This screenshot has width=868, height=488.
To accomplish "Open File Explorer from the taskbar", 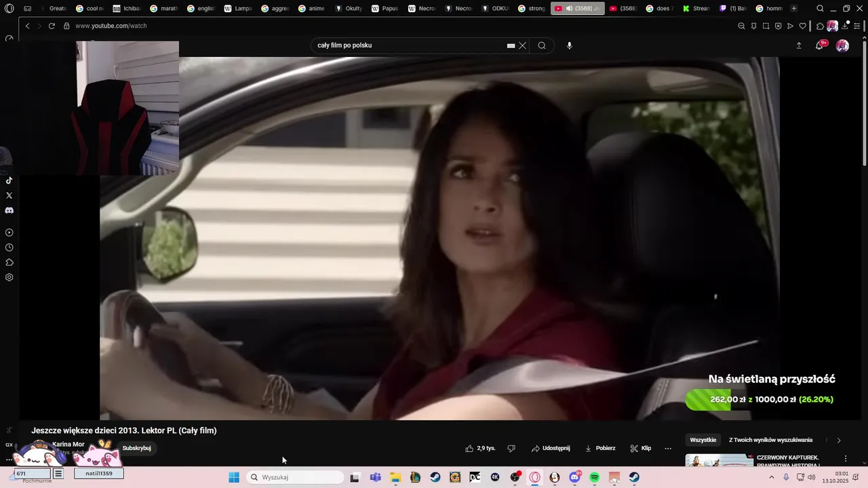I will point(395,477).
